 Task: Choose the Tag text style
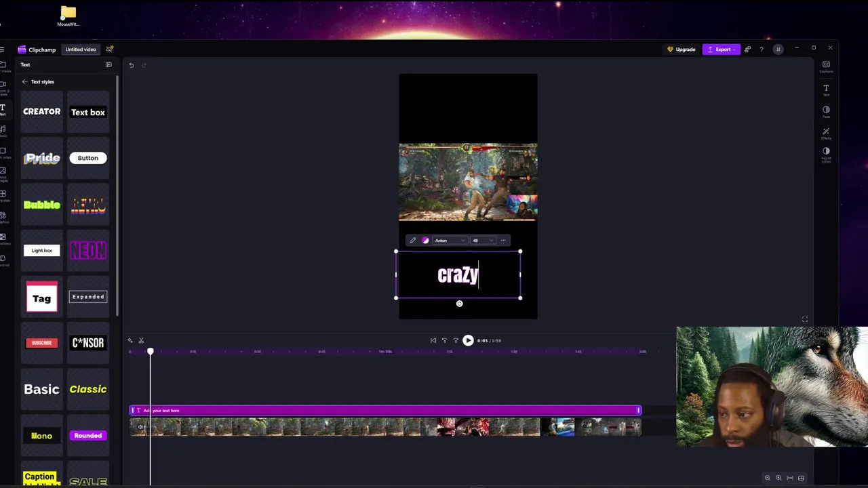click(42, 297)
